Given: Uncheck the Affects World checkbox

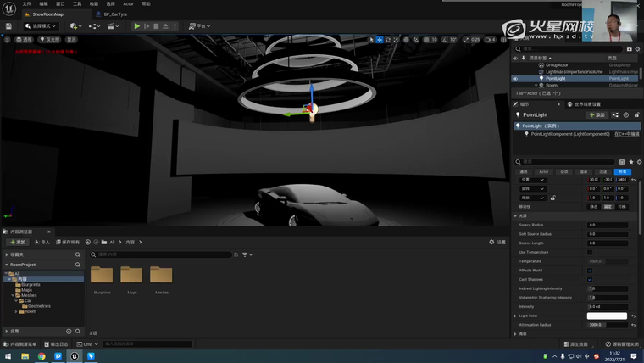Looking at the screenshot, I should 590,271.
